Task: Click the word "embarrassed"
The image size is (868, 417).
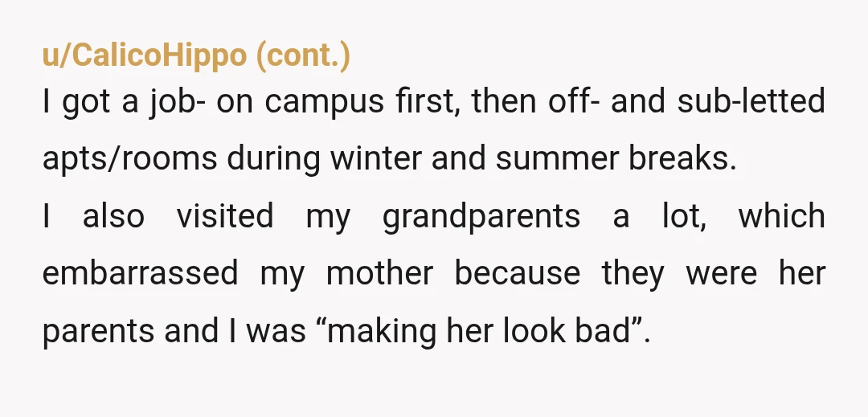Action: coord(140,273)
